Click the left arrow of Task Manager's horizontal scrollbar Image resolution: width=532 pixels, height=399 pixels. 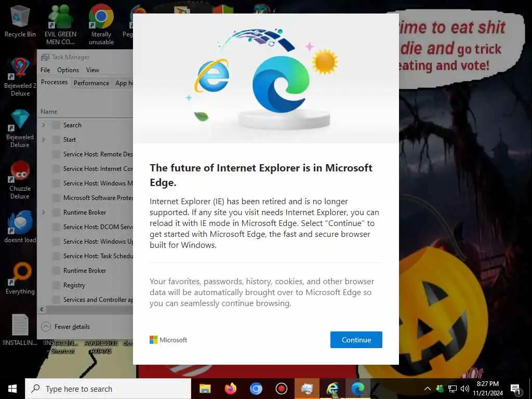point(42,310)
